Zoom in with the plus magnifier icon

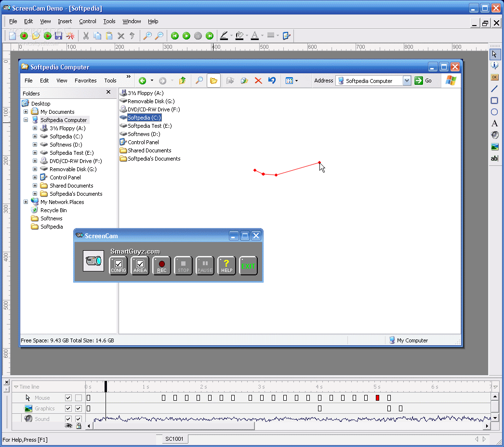click(147, 36)
